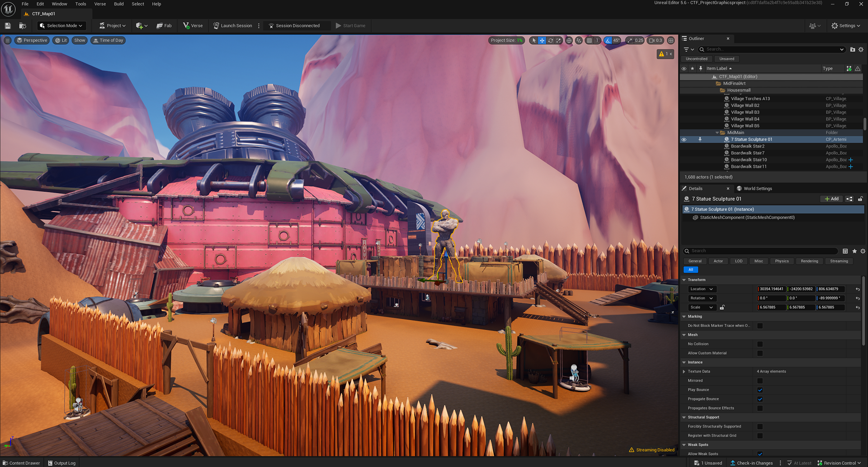Open the Build menu

pyautogui.click(x=119, y=4)
